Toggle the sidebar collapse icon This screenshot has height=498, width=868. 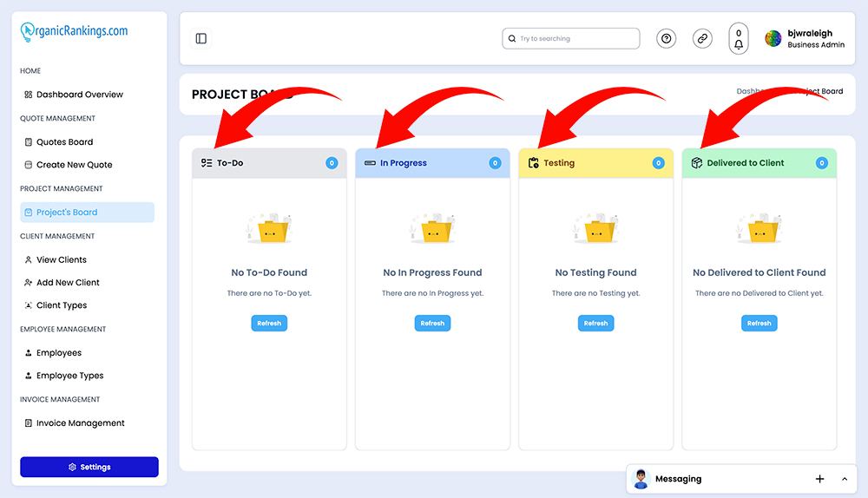pos(201,38)
